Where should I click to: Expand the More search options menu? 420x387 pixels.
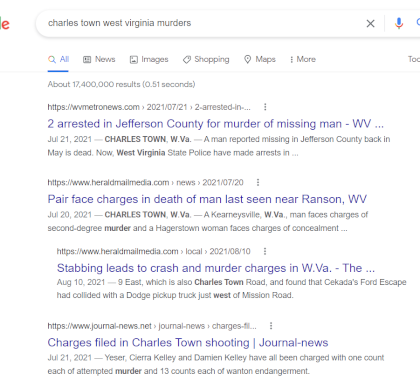[303, 59]
